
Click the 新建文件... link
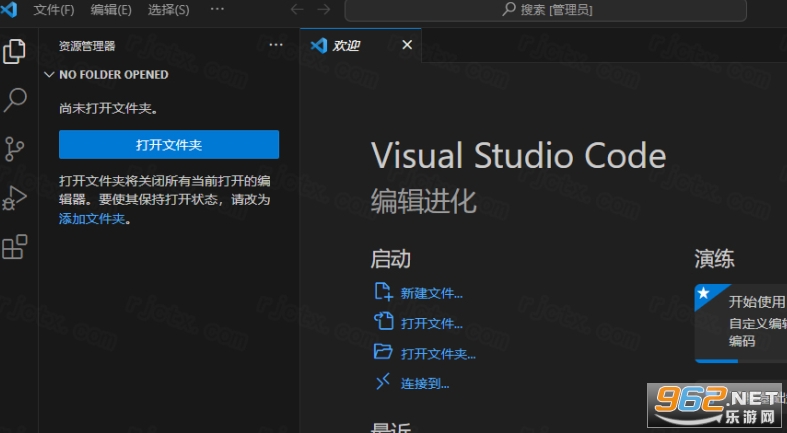click(x=432, y=294)
